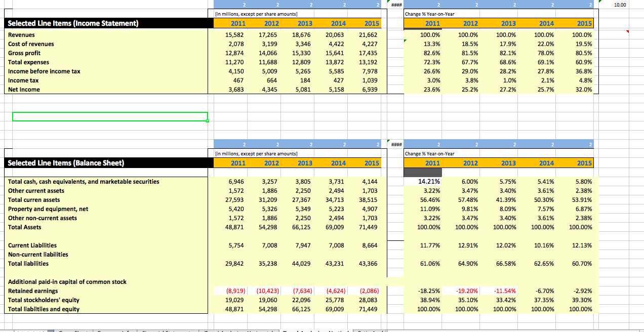Click 'Change % Year-on-Year' above the income statement percentages
Viewport: 644px width, 332px height.
(x=430, y=14)
